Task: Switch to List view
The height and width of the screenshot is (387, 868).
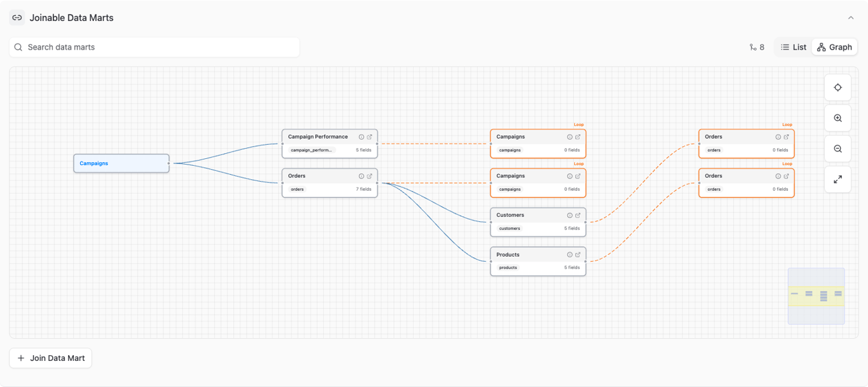Action: (x=794, y=47)
